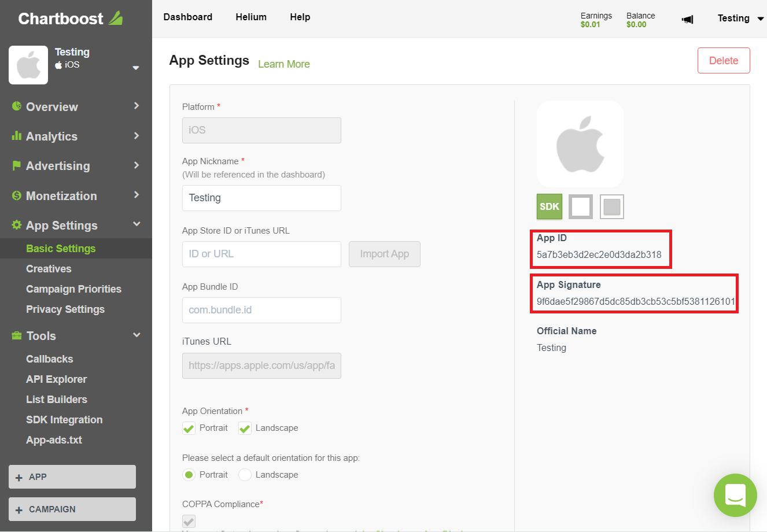Open the Testing account dropdown

(740, 19)
